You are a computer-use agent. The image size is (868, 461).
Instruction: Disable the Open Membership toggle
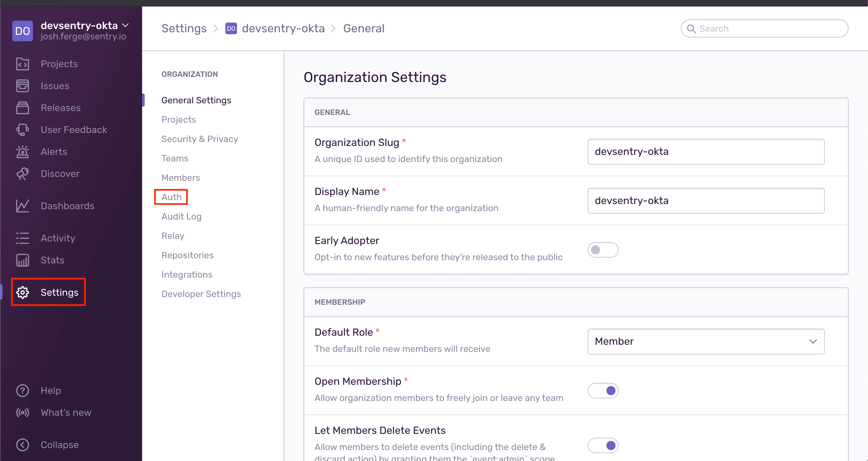click(603, 390)
